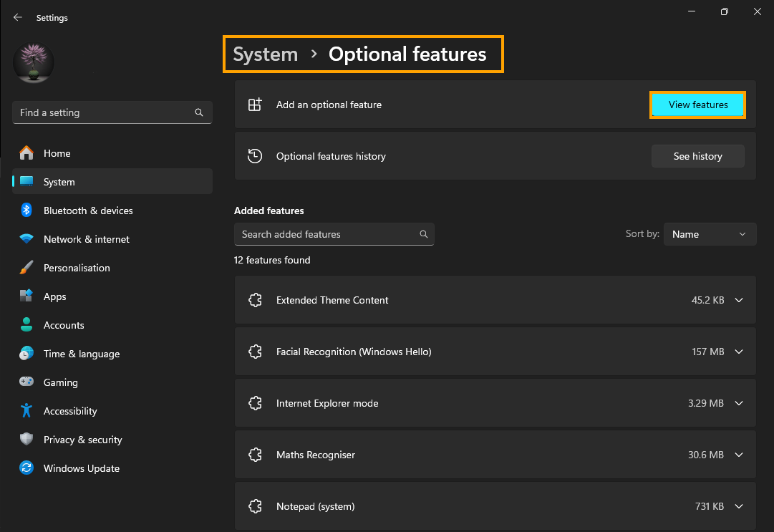Click the Maths Recogniser label

316,455
